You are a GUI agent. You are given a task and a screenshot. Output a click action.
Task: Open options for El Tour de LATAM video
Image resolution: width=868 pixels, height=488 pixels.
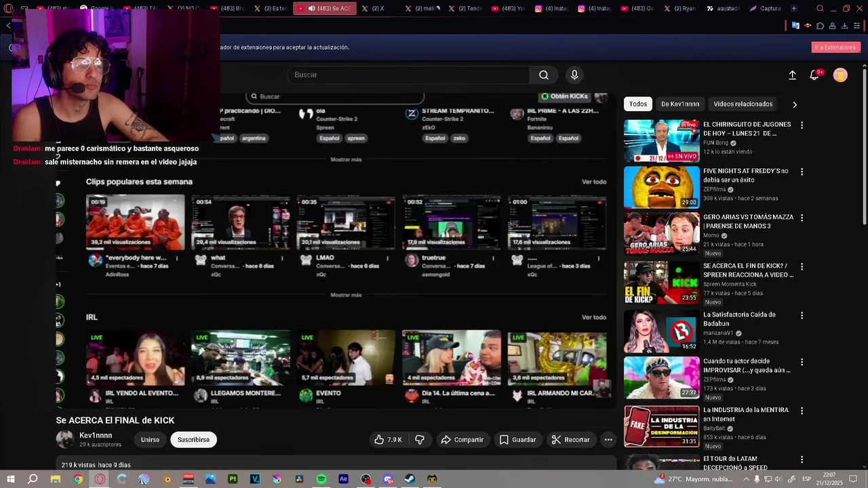point(802,460)
